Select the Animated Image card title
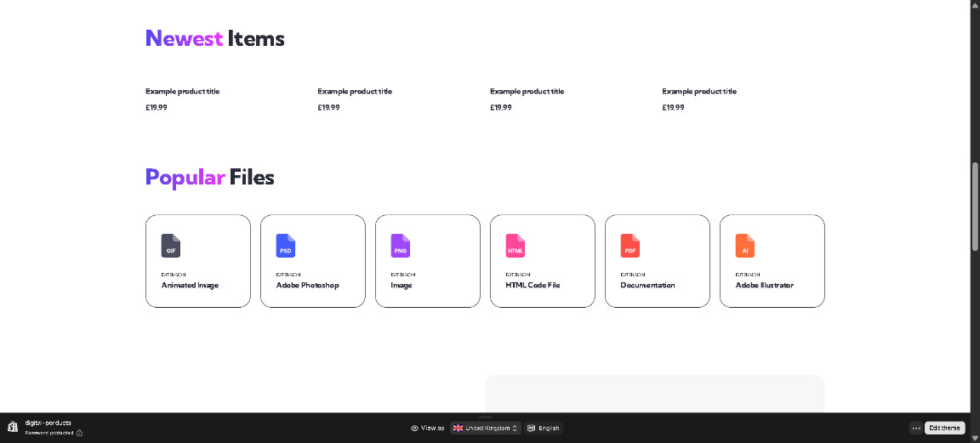 pos(190,286)
